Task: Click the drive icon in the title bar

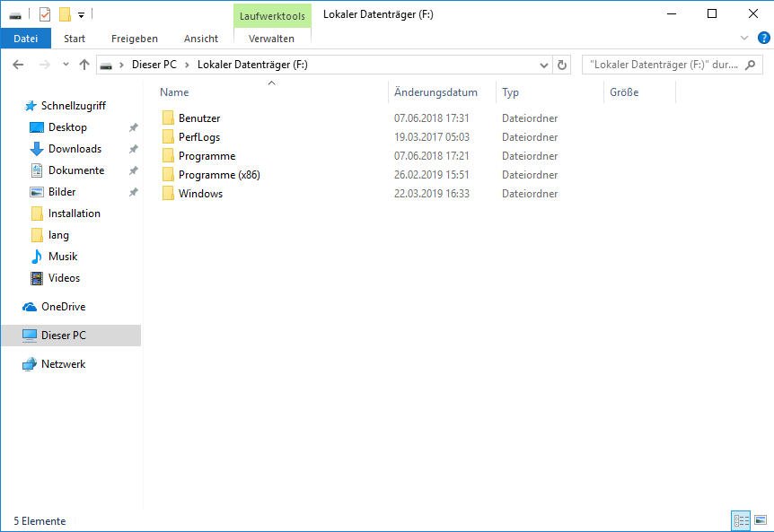Action: point(15,16)
